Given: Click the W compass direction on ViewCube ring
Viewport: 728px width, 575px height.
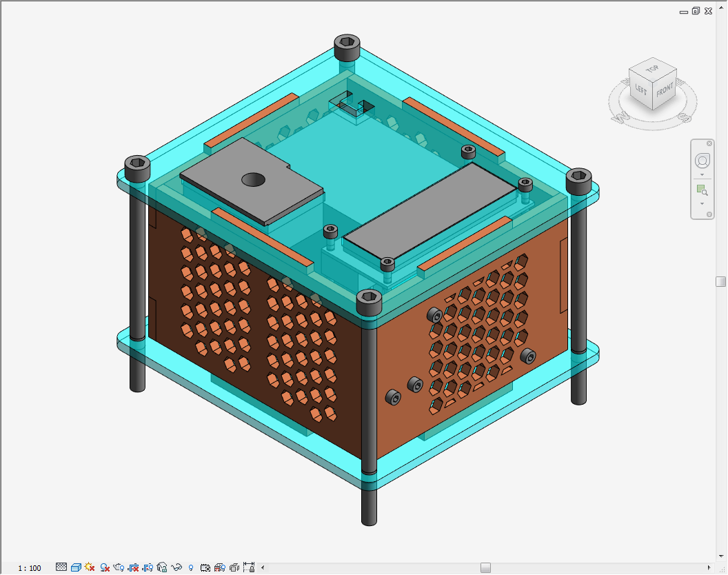Looking at the screenshot, I should tap(619, 116).
